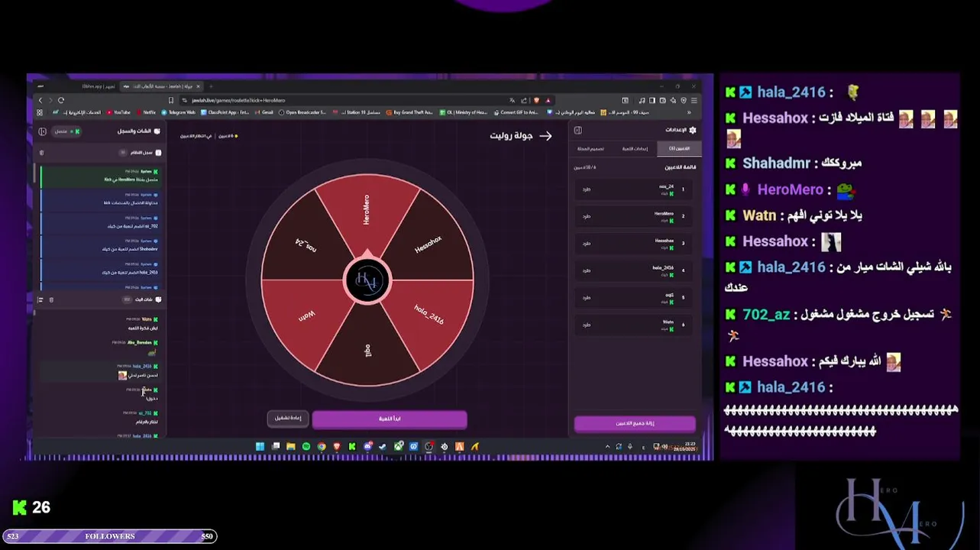Open Buy Grand Theft Auto bookmark
The width and height of the screenshot is (980, 550).
click(x=411, y=112)
